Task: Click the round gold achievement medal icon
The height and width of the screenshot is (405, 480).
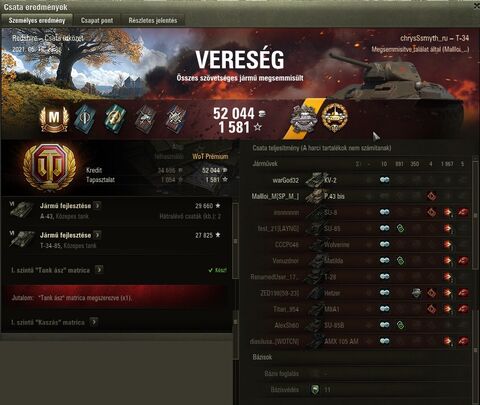Action: tap(335, 117)
